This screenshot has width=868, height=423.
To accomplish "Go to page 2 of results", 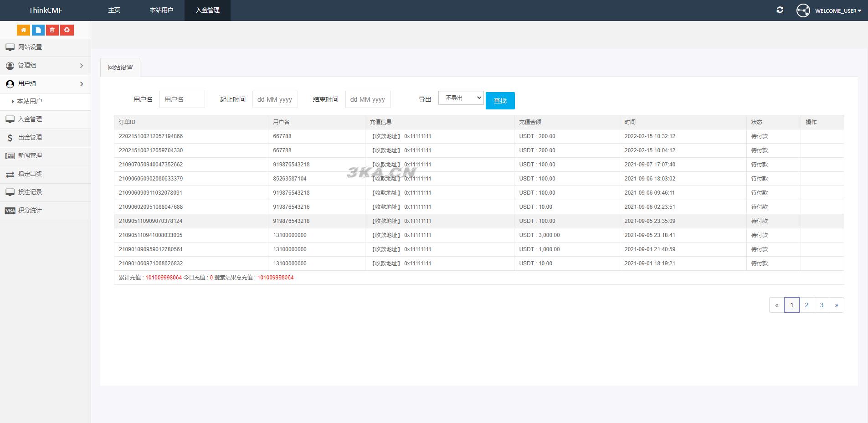I will click(x=806, y=305).
